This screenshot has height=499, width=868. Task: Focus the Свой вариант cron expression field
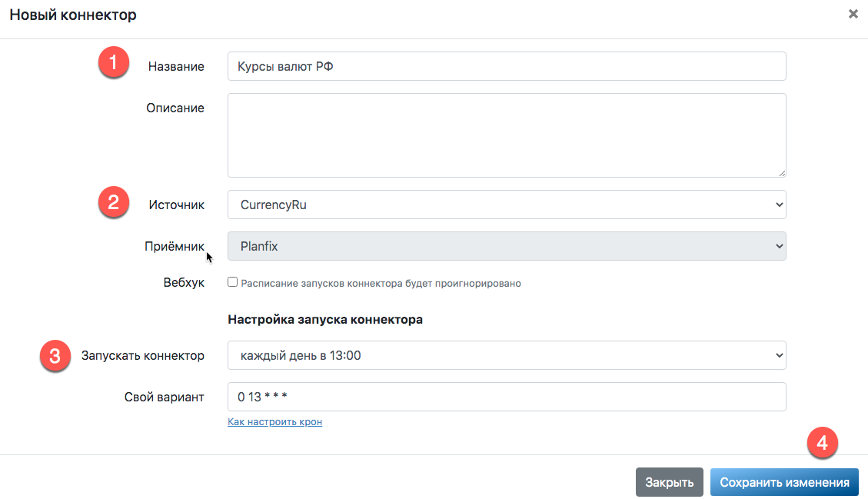(507, 397)
